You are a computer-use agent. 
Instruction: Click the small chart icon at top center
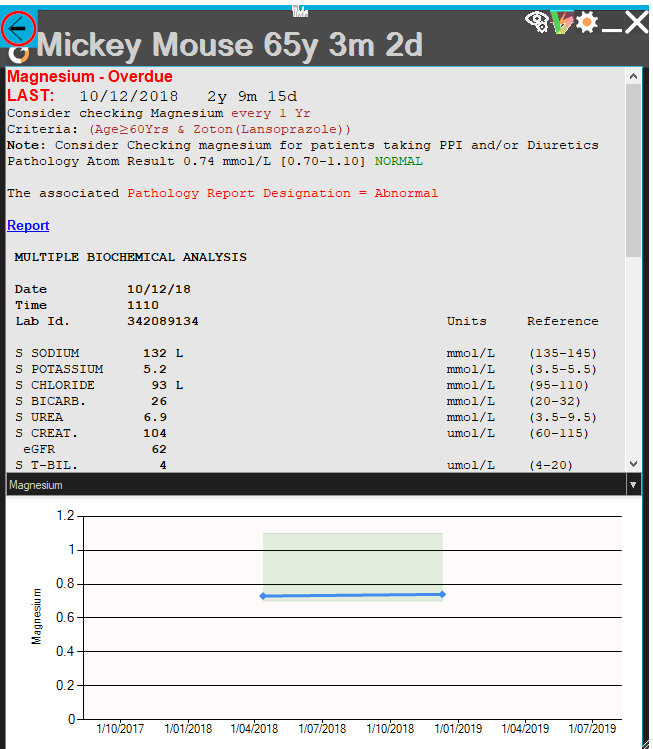pyautogui.click(x=299, y=10)
